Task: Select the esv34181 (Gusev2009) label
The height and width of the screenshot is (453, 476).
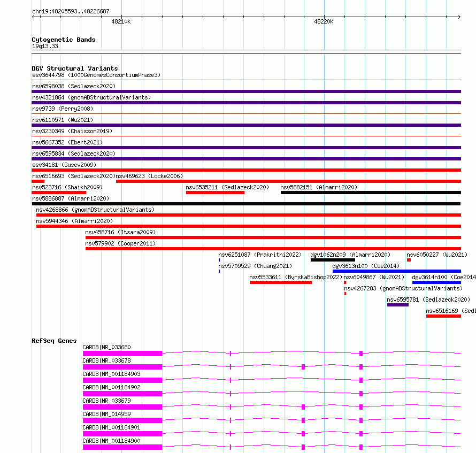Action: tap(64, 165)
